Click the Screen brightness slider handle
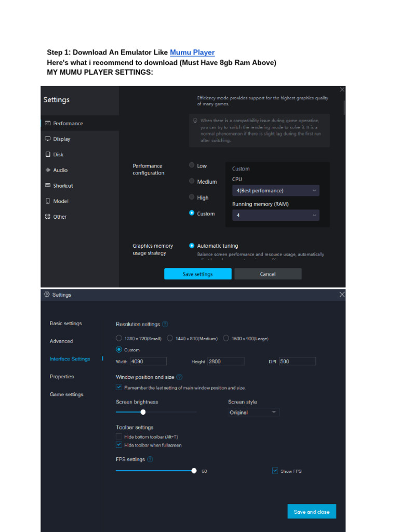The image size is (399, 532). click(x=143, y=412)
